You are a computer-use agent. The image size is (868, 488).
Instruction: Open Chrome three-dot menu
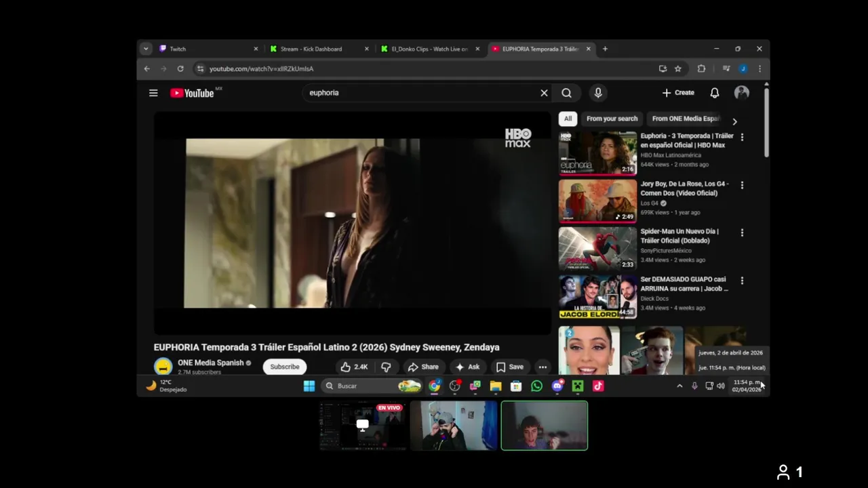[x=759, y=68]
